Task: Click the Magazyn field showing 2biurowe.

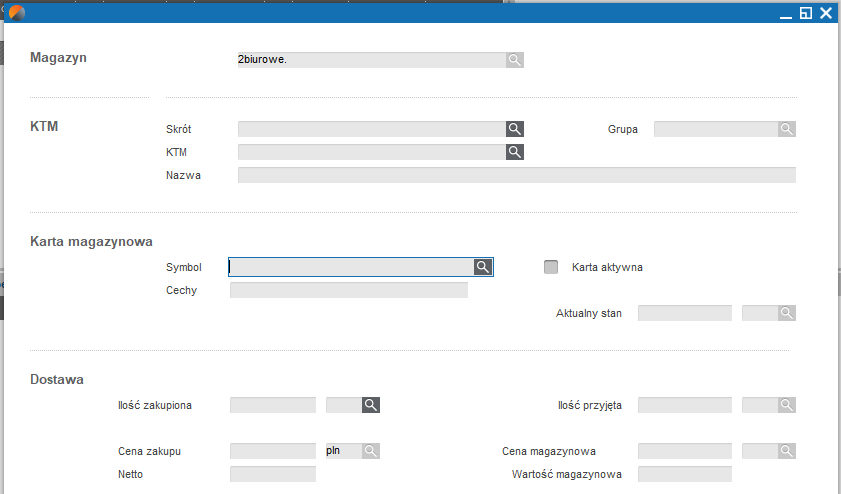Action: point(372,60)
